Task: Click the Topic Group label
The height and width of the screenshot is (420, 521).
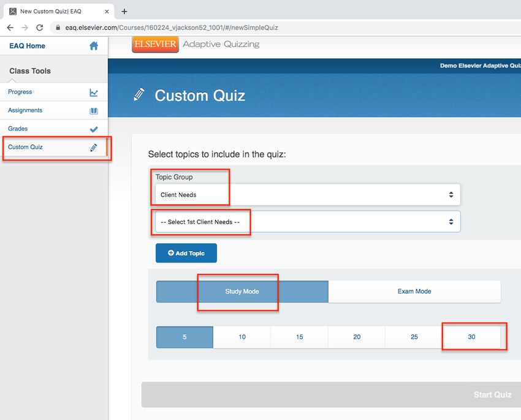Action: (174, 177)
